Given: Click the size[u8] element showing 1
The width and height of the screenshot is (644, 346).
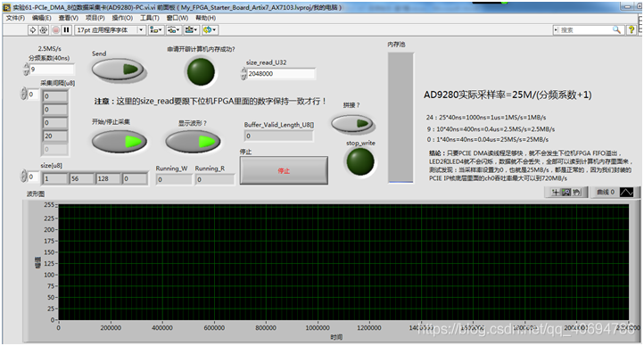Looking at the screenshot, I should point(55,178).
